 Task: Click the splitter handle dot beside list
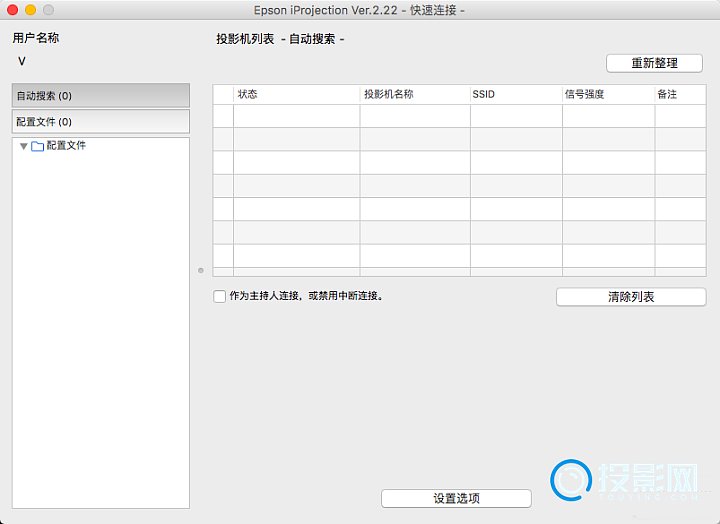pos(201,270)
